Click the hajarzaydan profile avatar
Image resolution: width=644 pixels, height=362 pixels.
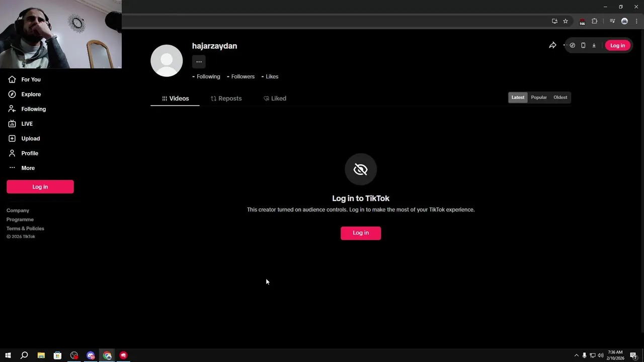pos(167,61)
